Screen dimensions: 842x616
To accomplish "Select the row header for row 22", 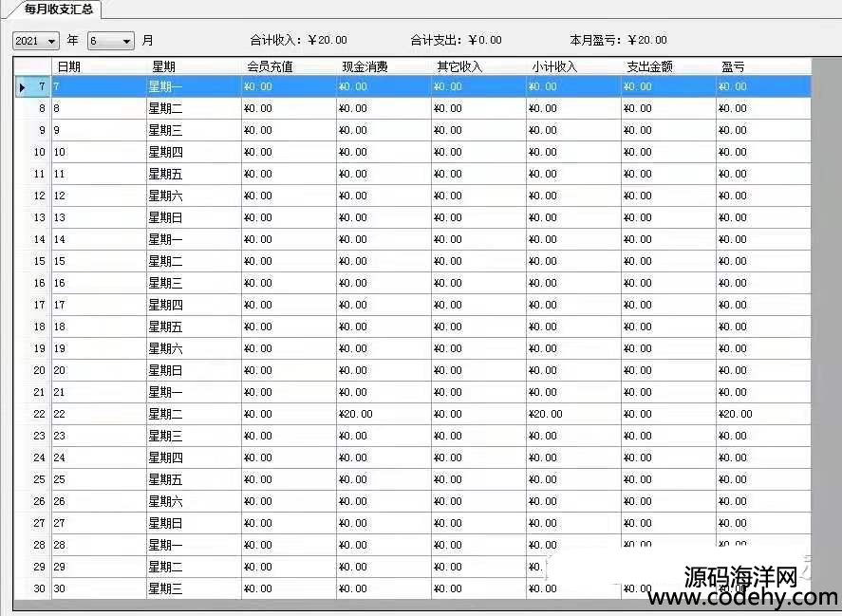I will click(x=32, y=414).
